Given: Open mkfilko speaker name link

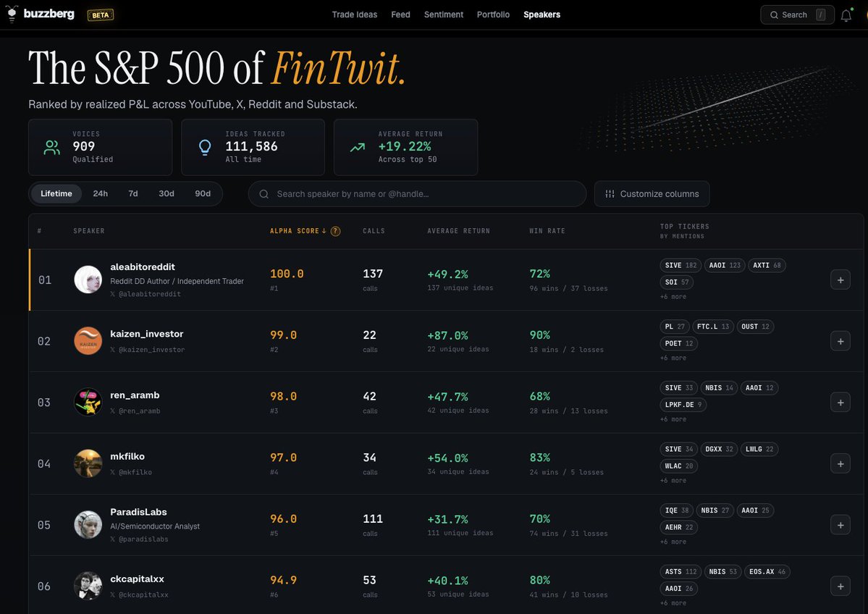Looking at the screenshot, I should click(127, 457).
